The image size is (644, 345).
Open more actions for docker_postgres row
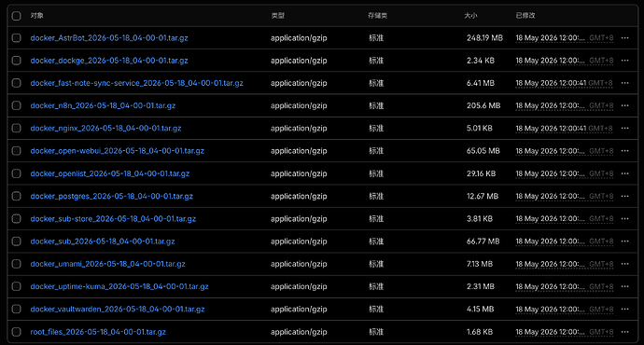pyautogui.click(x=624, y=196)
